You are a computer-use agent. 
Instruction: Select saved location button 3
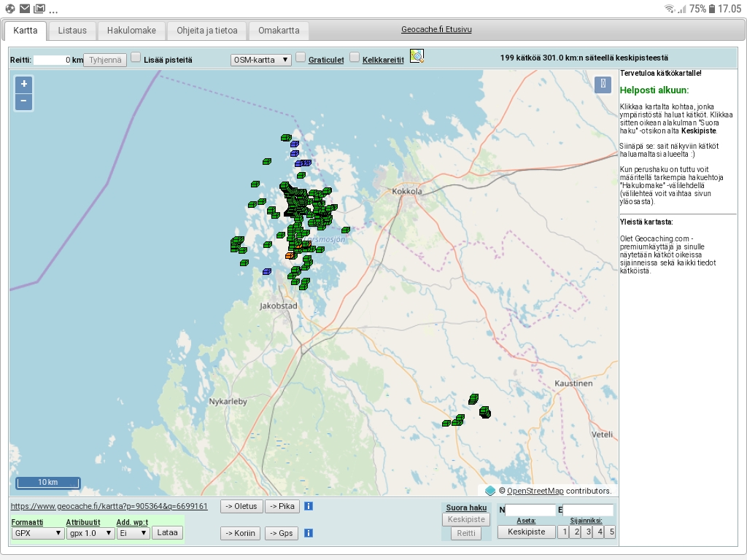tap(587, 532)
